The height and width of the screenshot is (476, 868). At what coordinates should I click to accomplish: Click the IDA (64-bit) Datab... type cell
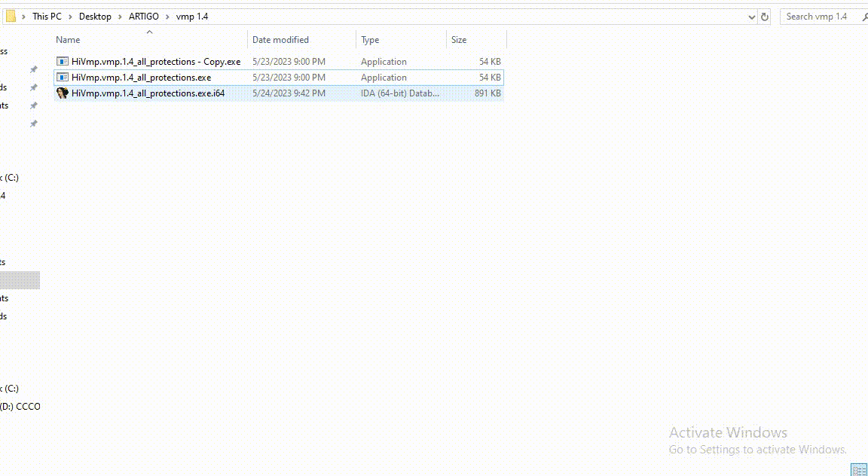click(x=400, y=93)
